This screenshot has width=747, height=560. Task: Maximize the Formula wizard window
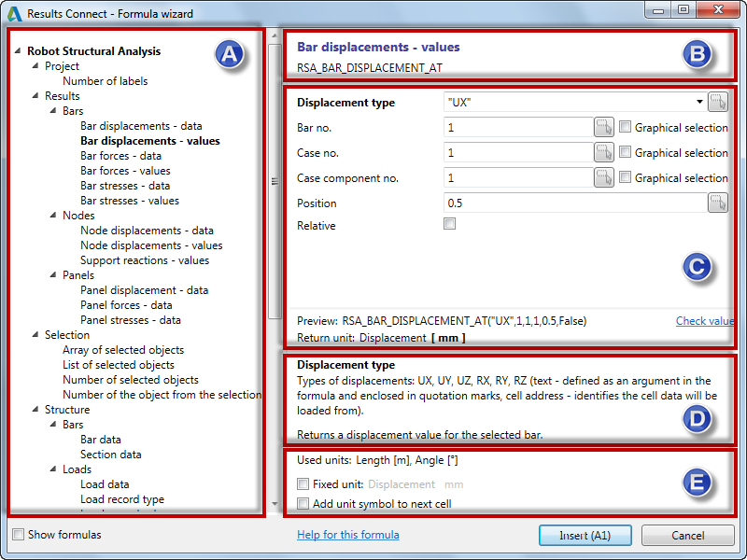pyautogui.click(x=684, y=10)
